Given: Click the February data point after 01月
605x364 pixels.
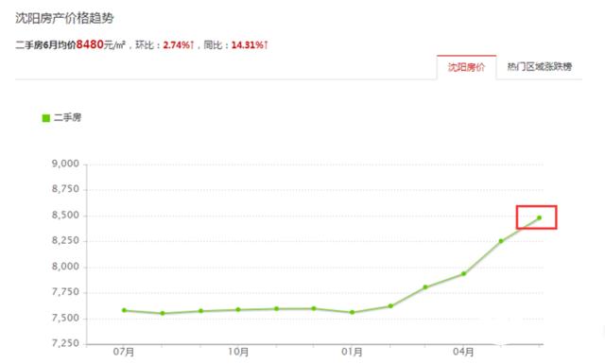Looking at the screenshot, I should [390, 306].
